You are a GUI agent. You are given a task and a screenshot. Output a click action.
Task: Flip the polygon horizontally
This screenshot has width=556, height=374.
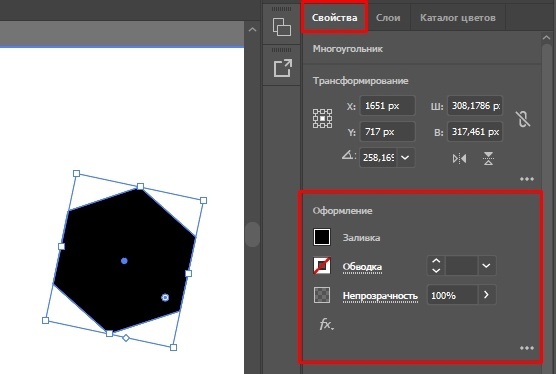point(460,158)
